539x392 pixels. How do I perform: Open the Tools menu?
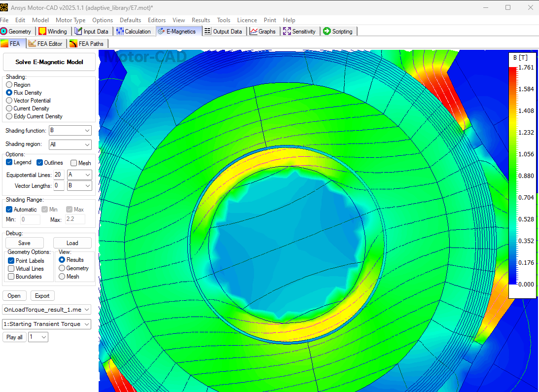[x=223, y=20]
